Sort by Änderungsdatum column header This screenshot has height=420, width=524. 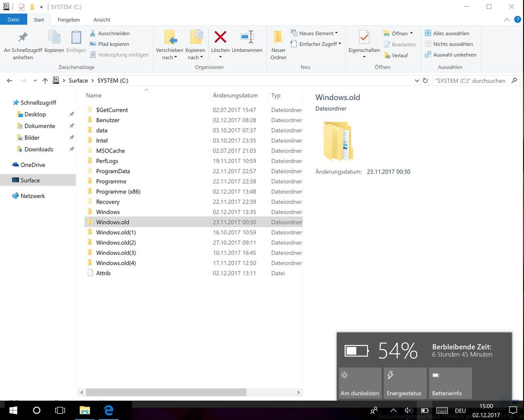pyautogui.click(x=236, y=95)
